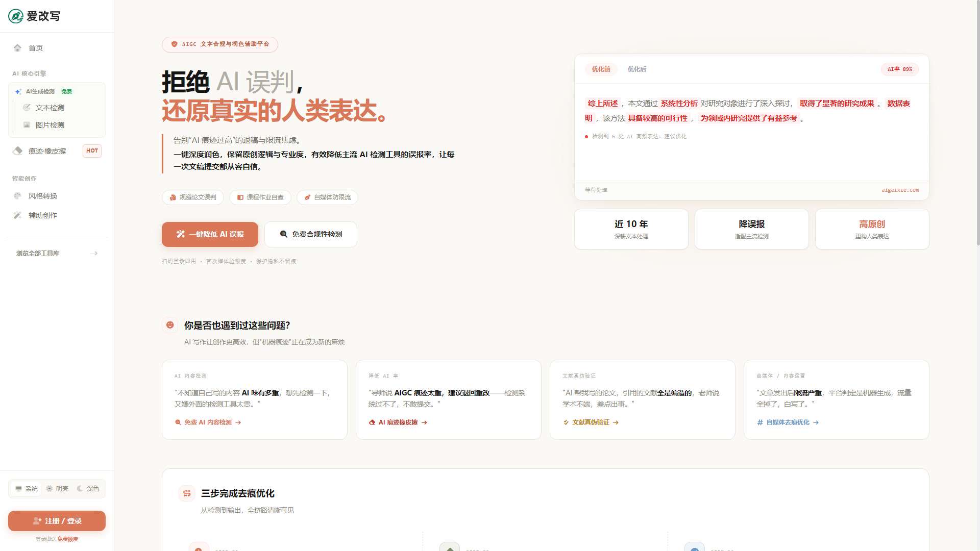
Task: Switch theme to 系统 mode
Action: coord(26,489)
